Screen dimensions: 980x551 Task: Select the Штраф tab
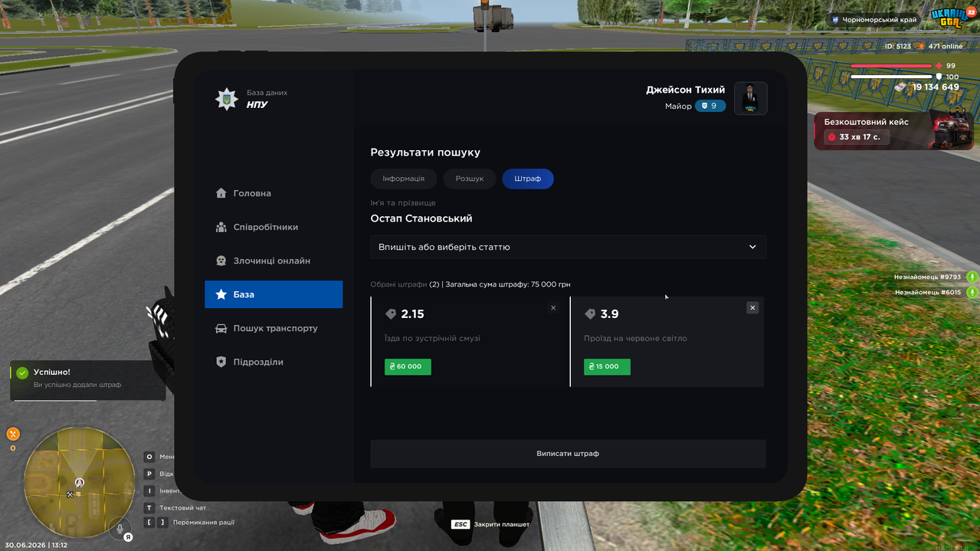pyautogui.click(x=528, y=179)
